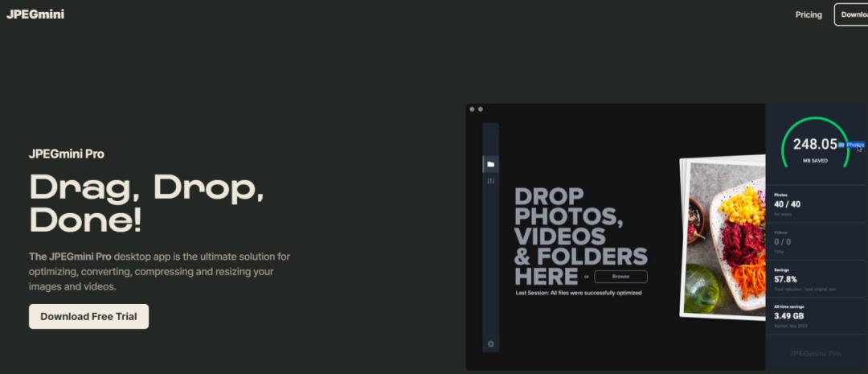Image resolution: width=868 pixels, height=374 pixels.
Task: Click the stacked food photo thumbnail
Action: (x=723, y=238)
